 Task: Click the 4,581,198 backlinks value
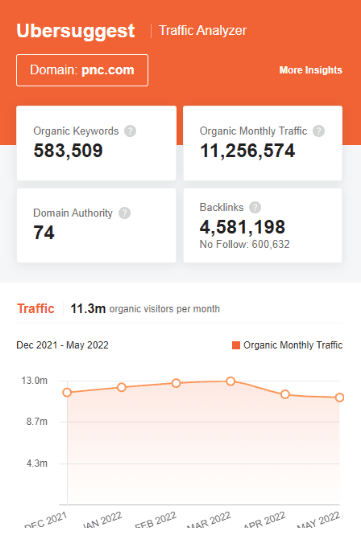tap(242, 227)
